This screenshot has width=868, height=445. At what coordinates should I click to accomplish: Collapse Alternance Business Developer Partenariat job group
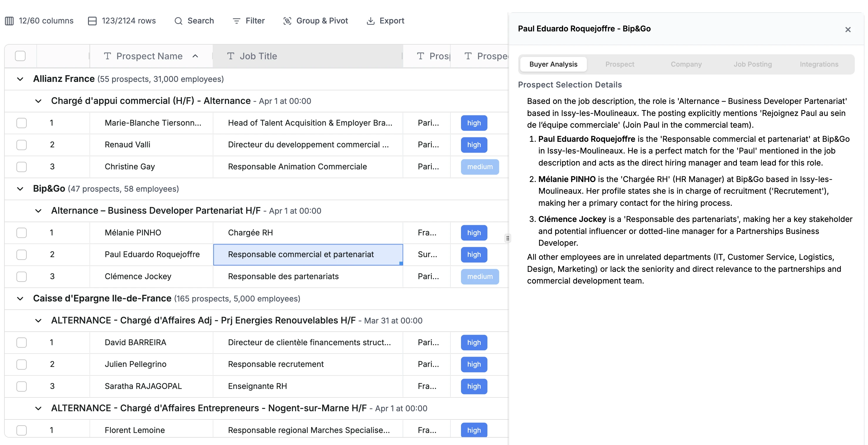38,211
